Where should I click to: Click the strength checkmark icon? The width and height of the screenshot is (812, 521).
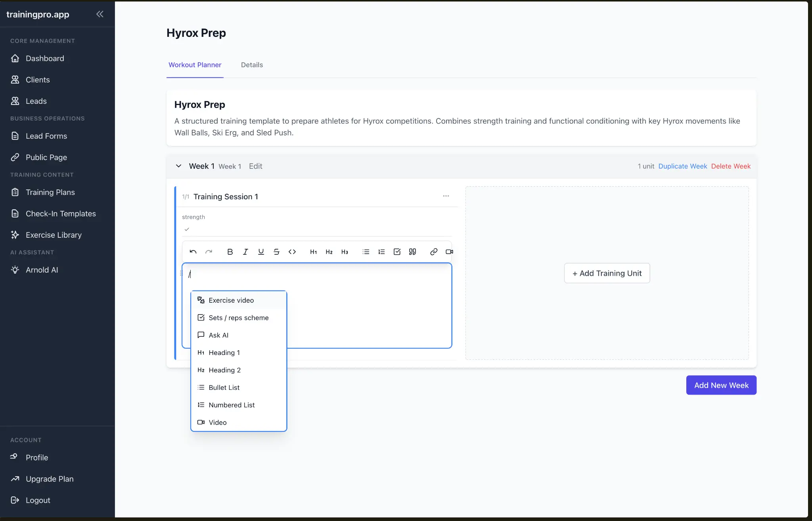[x=187, y=229]
